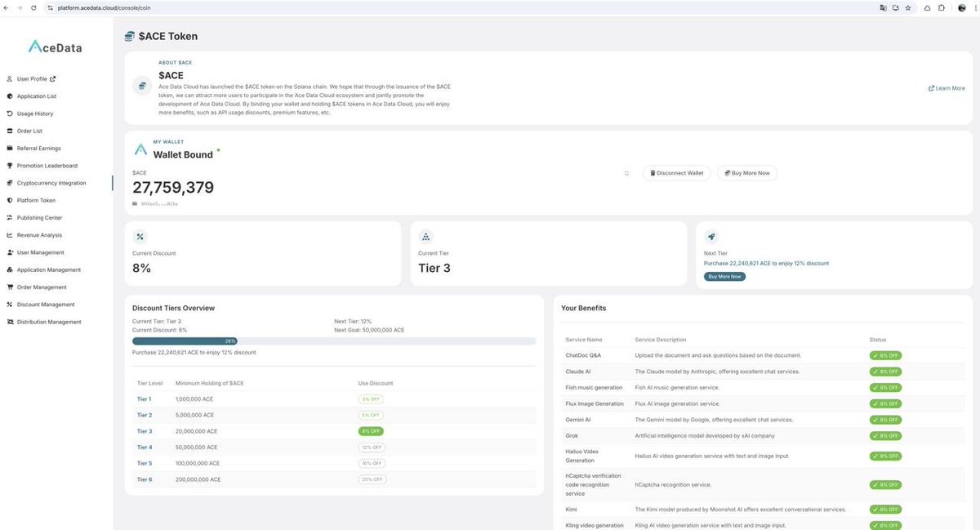Viewport: 980px width, 530px height.
Task: Click Buy More Now beside Disconnect Wallet
Action: click(747, 173)
